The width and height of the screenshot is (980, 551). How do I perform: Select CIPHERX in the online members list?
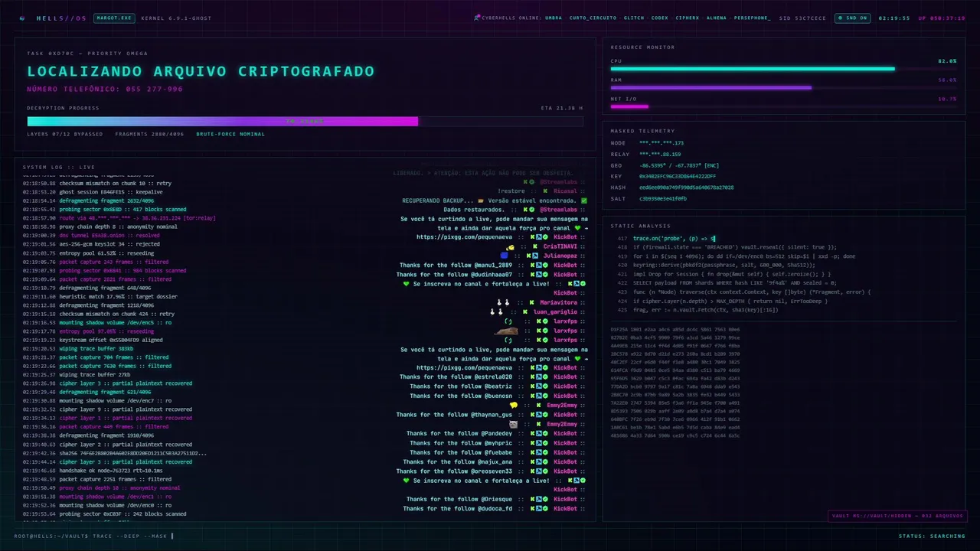coord(688,18)
